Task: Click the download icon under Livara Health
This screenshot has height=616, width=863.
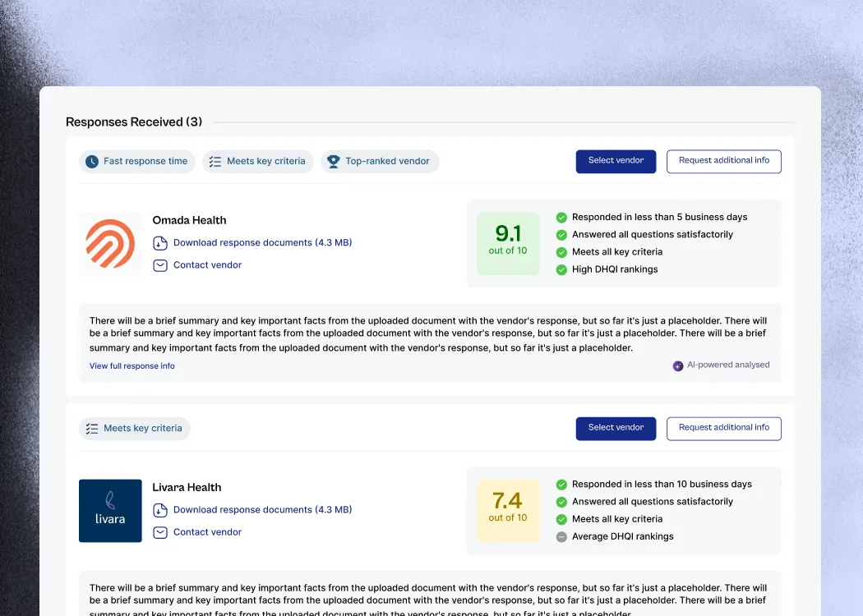Action: [x=160, y=510]
